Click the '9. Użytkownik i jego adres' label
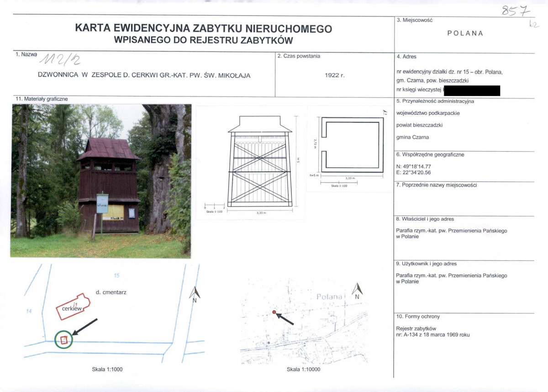This screenshot has height=392, width=548. (427, 264)
